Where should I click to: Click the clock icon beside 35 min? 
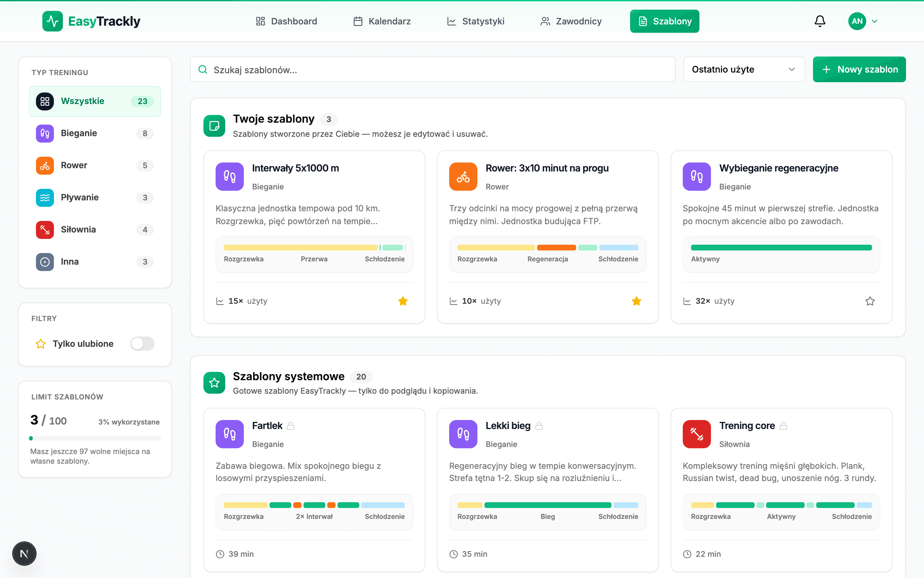[454, 554]
